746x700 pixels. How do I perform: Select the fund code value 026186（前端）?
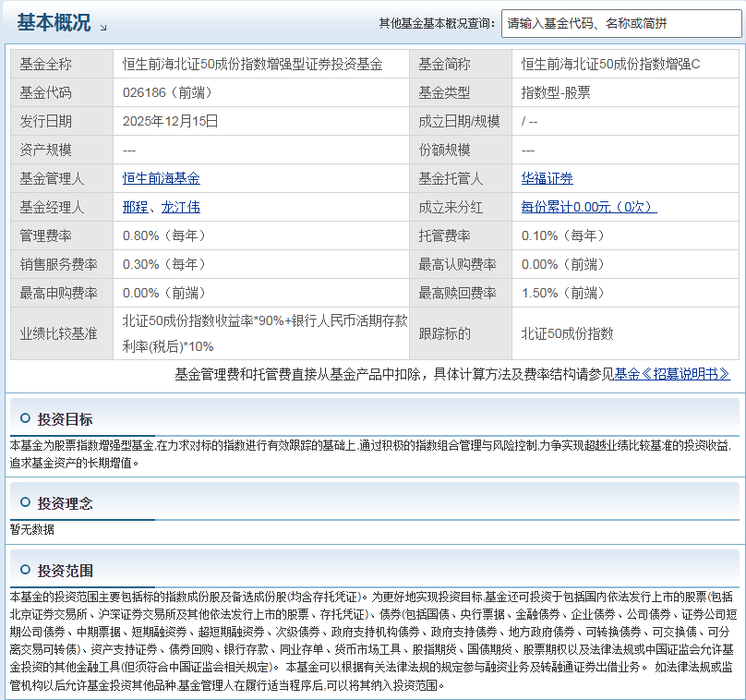[x=167, y=92]
